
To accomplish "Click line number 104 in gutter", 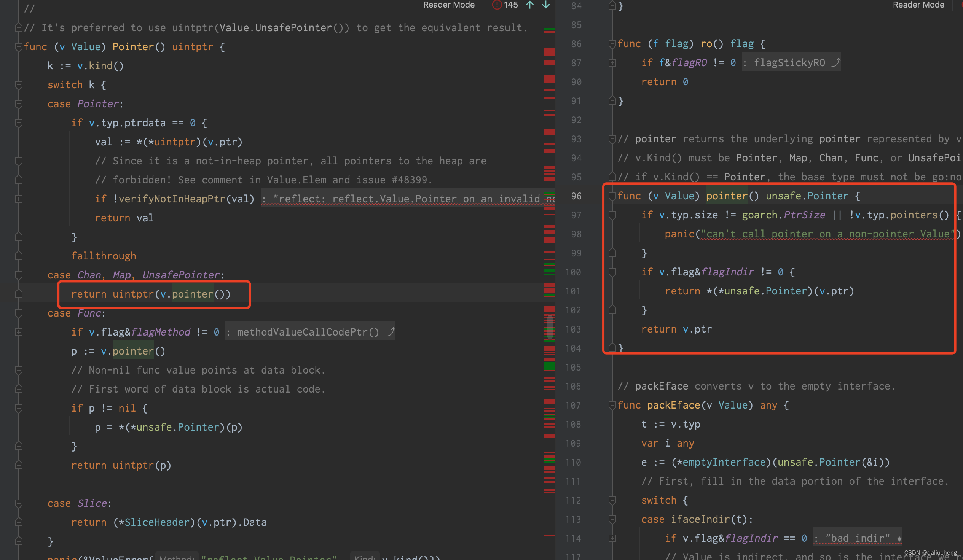I will pos(573,348).
